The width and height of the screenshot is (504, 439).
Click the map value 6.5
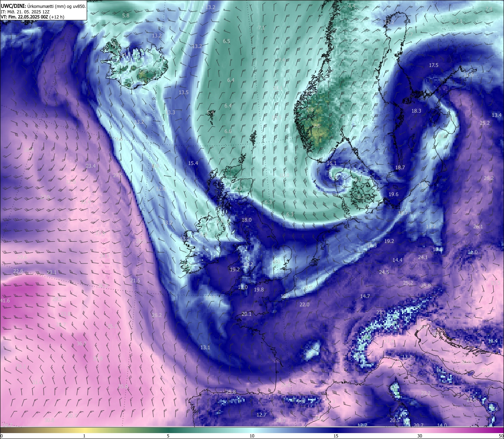pyautogui.click(x=226, y=41)
